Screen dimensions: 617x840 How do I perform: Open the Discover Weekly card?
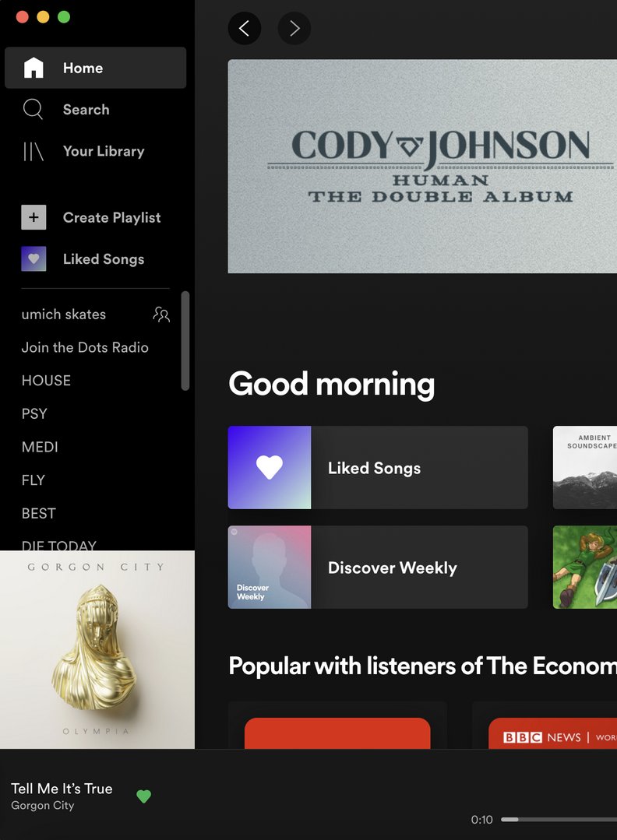tap(378, 567)
